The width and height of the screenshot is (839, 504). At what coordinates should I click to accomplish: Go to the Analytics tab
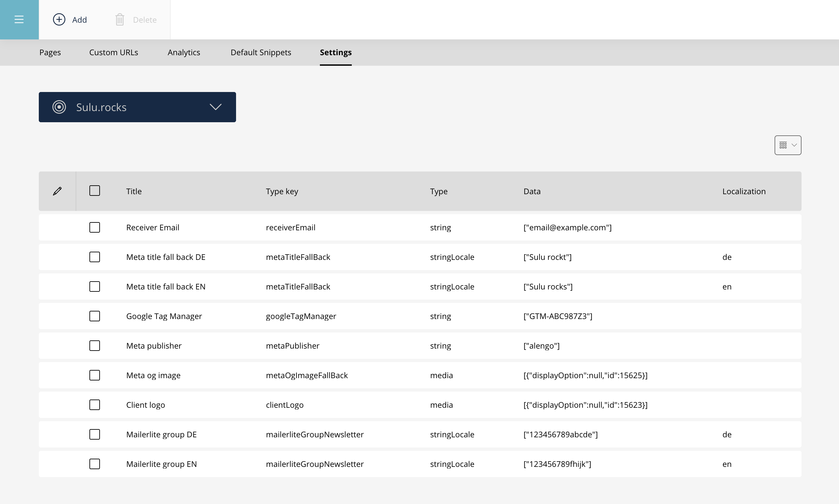tap(184, 53)
